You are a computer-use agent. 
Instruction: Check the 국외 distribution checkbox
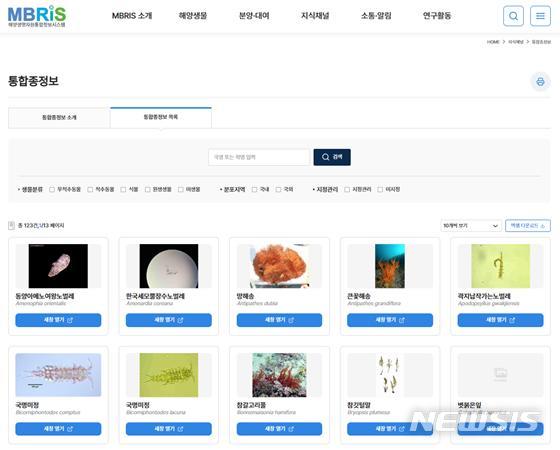(278, 189)
